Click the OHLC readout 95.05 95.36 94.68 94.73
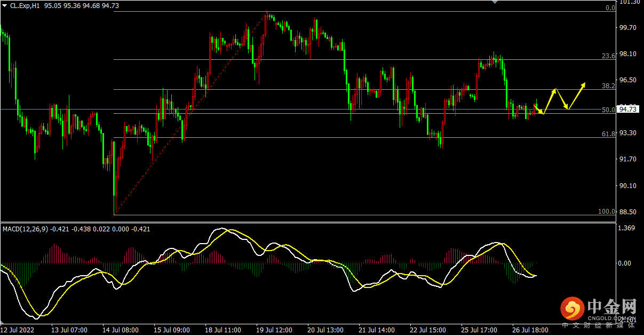 pyautogui.click(x=82, y=5)
